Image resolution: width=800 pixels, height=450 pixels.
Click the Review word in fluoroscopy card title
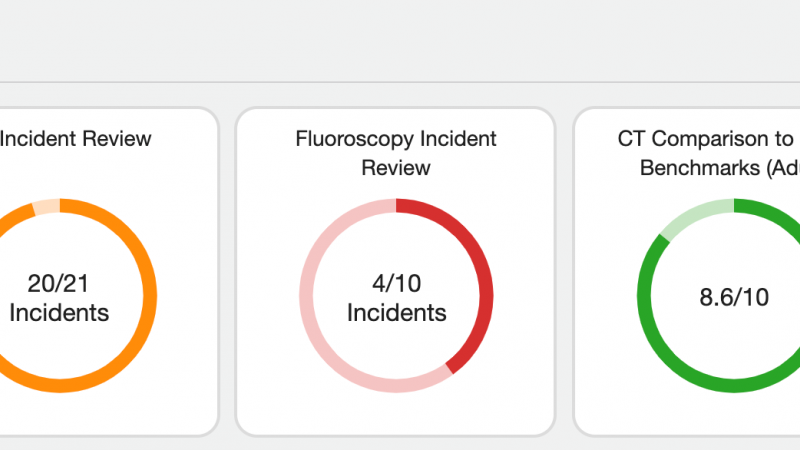click(x=396, y=168)
